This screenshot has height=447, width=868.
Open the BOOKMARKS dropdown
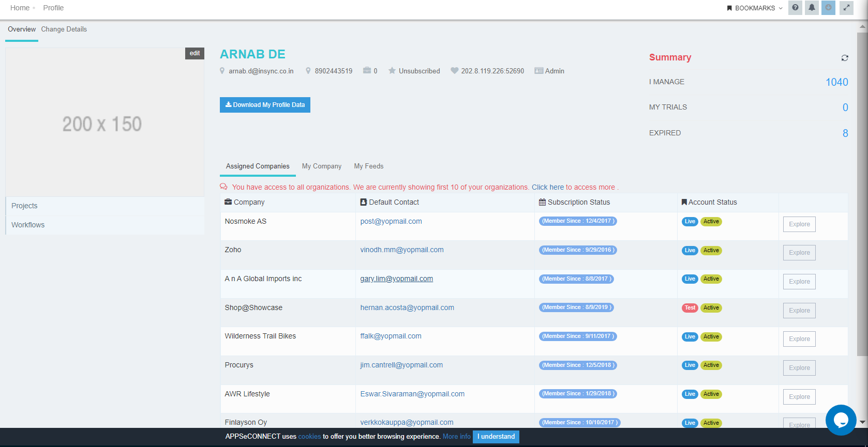(x=755, y=8)
